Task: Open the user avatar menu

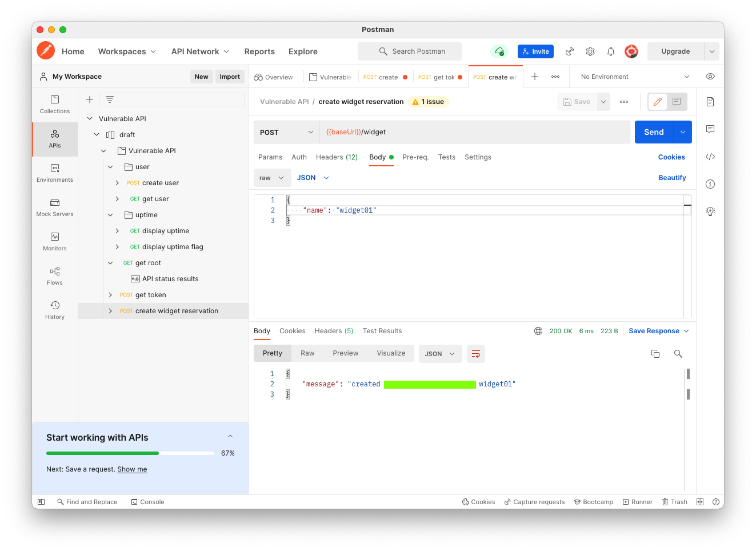Action: click(x=631, y=51)
